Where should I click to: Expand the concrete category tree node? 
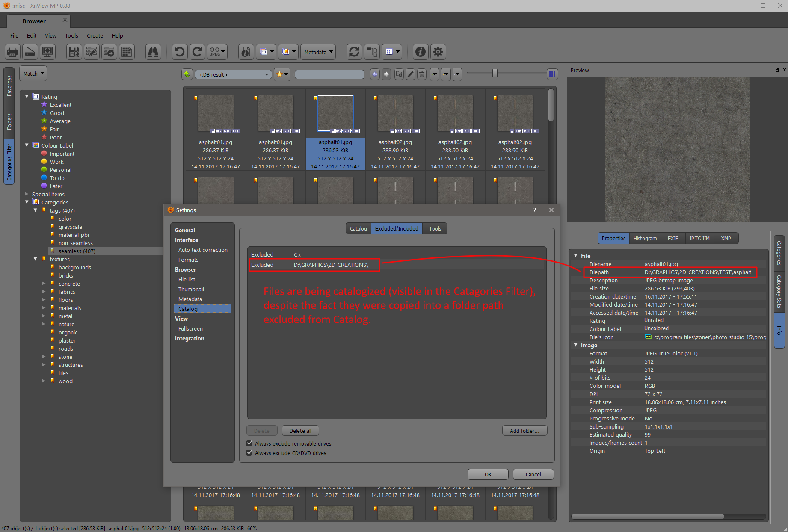coord(44,284)
